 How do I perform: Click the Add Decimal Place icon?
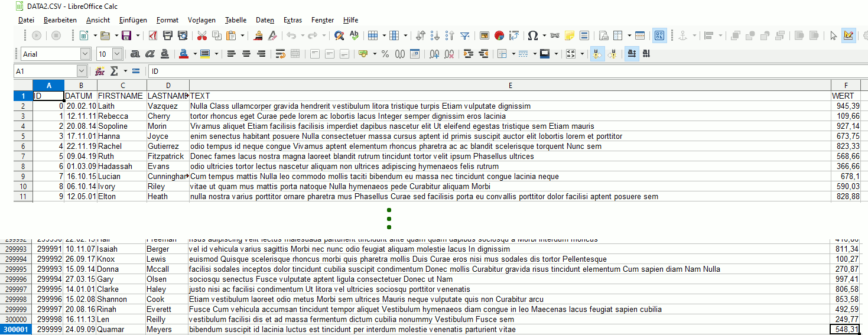point(434,54)
